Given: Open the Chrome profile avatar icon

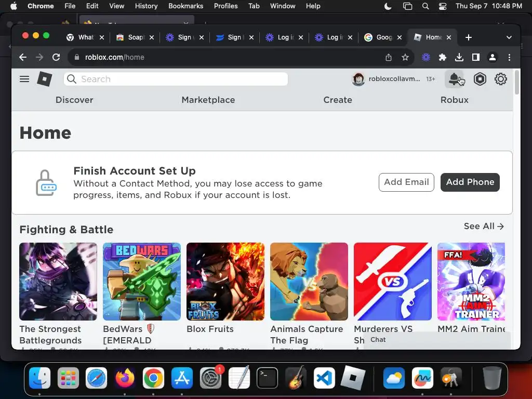Looking at the screenshot, I should (493, 57).
